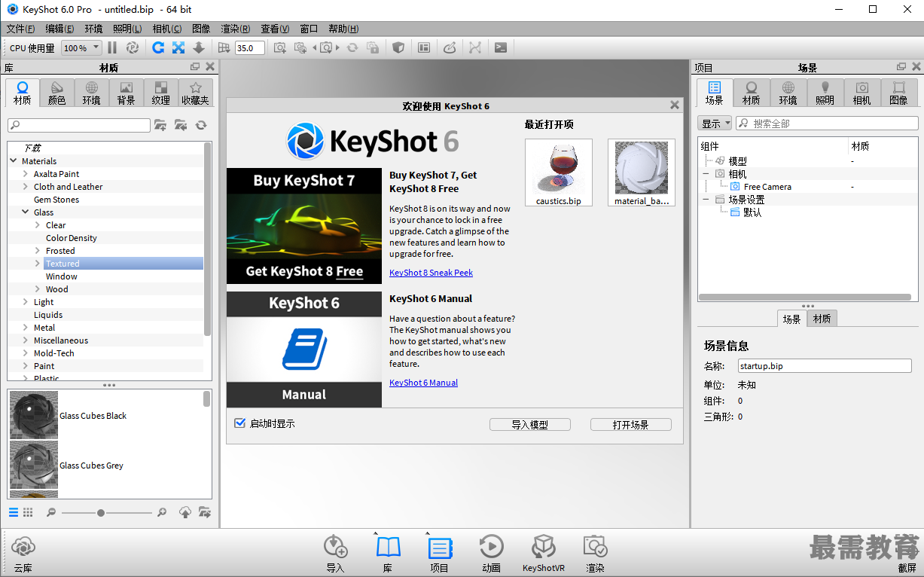Open the scripting console icon
The height and width of the screenshot is (577, 924).
[501, 47]
